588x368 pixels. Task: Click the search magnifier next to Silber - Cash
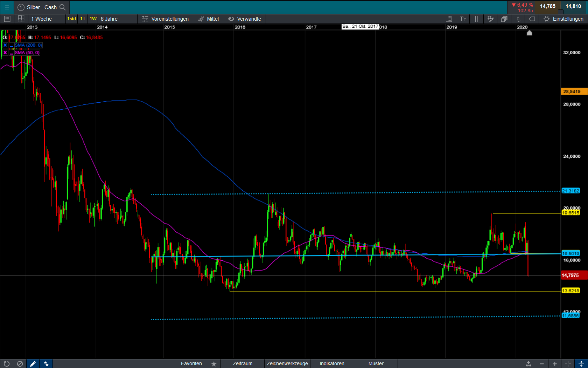point(63,7)
